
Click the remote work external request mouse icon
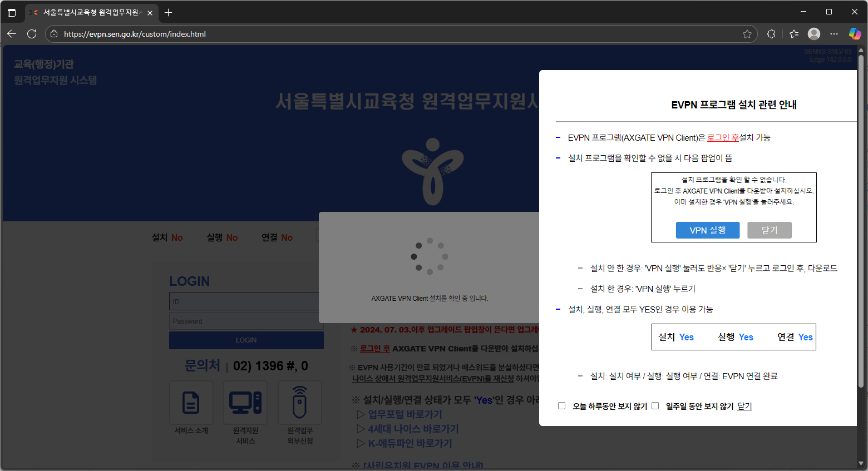(x=300, y=403)
